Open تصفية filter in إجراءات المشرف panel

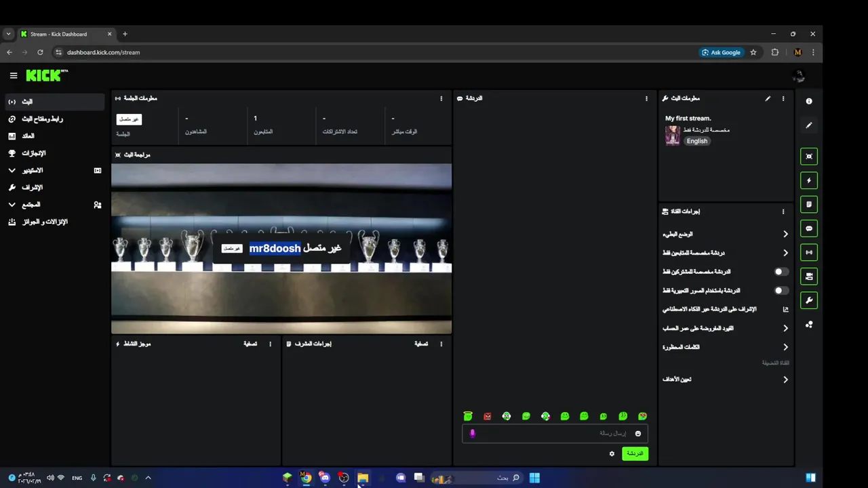coord(421,344)
